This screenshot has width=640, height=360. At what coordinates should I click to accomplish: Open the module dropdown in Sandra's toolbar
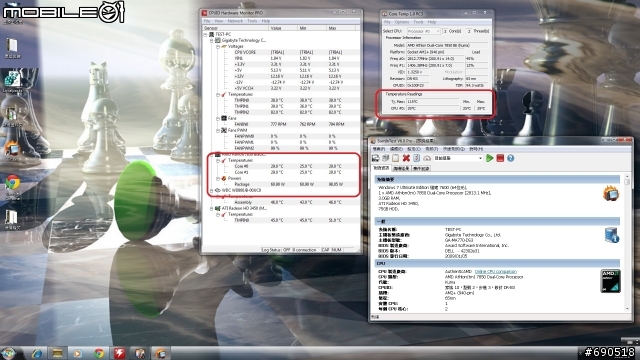click(458, 158)
